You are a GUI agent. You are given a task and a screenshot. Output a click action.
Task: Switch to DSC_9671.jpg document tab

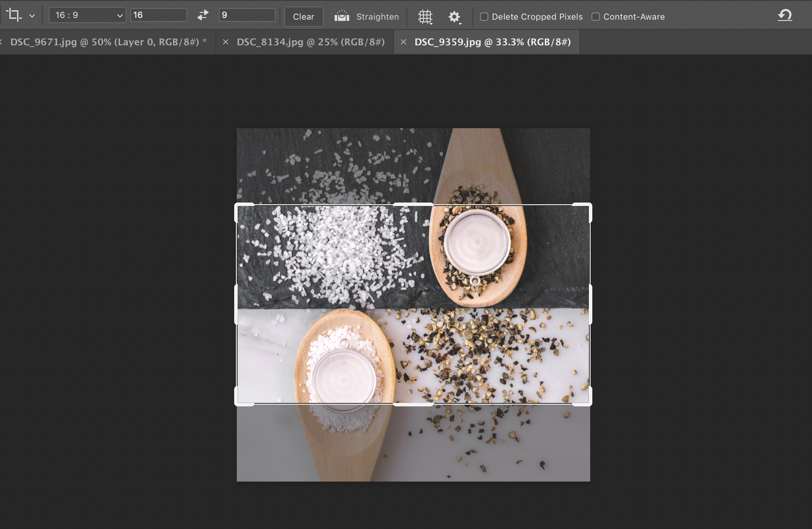pos(108,42)
